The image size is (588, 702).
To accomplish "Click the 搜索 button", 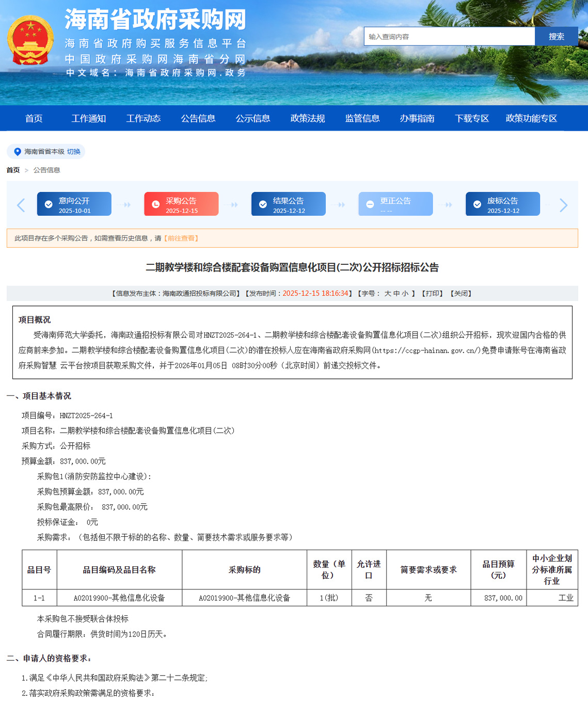I will (556, 37).
